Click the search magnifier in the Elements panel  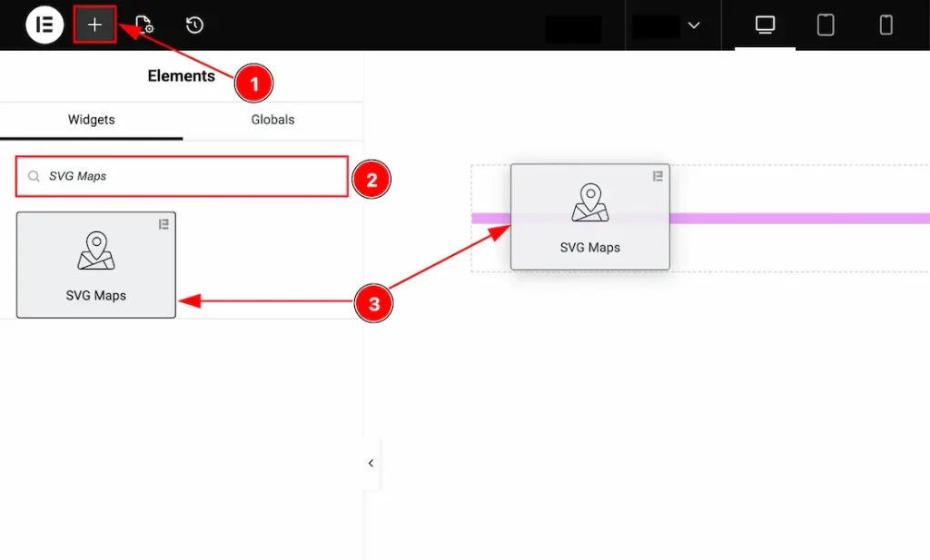(x=33, y=177)
